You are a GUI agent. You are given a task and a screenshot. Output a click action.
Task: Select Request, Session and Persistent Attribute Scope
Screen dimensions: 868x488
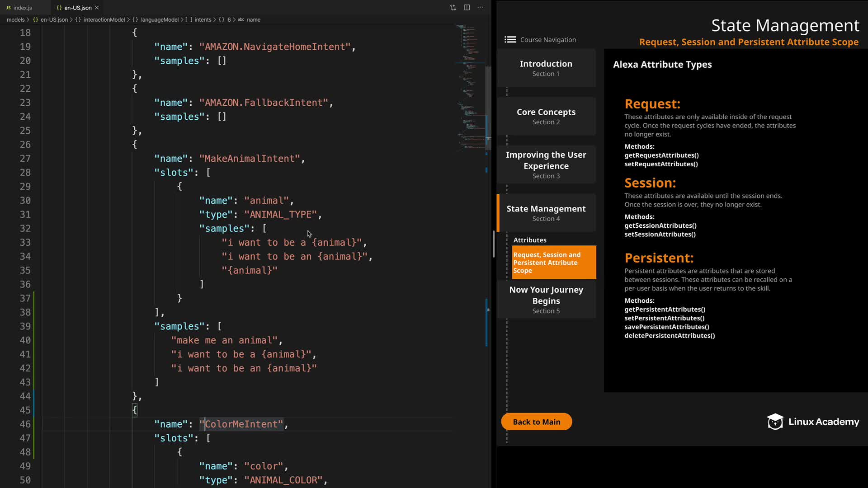click(553, 263)
